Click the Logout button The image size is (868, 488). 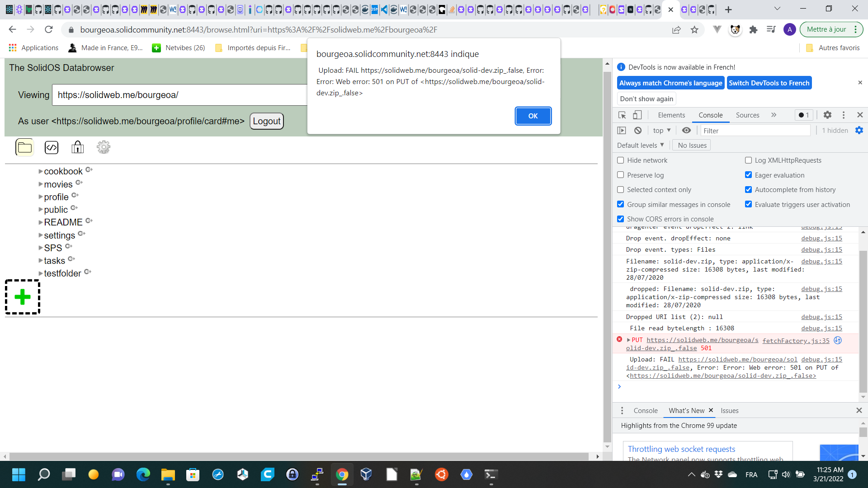coord(267,121)
